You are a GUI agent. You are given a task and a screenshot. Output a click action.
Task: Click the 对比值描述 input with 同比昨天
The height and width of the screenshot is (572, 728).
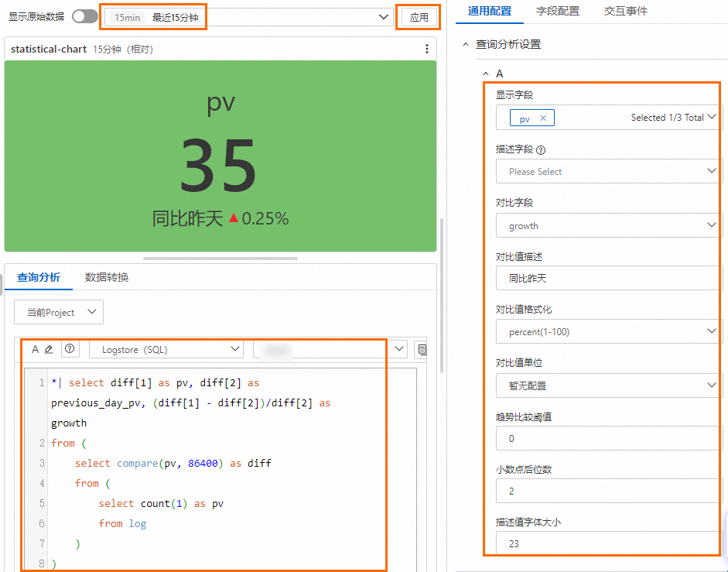pos(609,278)
